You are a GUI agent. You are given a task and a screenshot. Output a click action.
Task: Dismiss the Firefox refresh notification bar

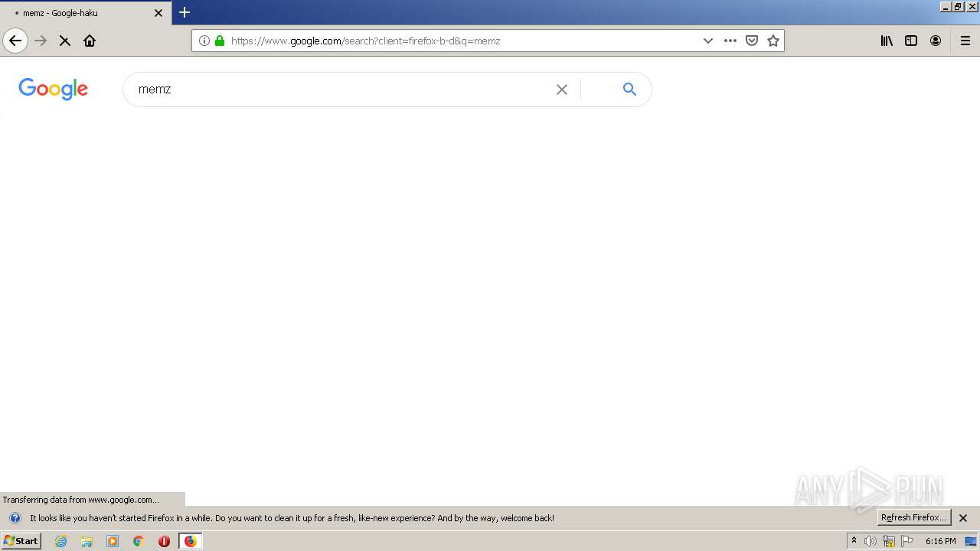[964, 518]
